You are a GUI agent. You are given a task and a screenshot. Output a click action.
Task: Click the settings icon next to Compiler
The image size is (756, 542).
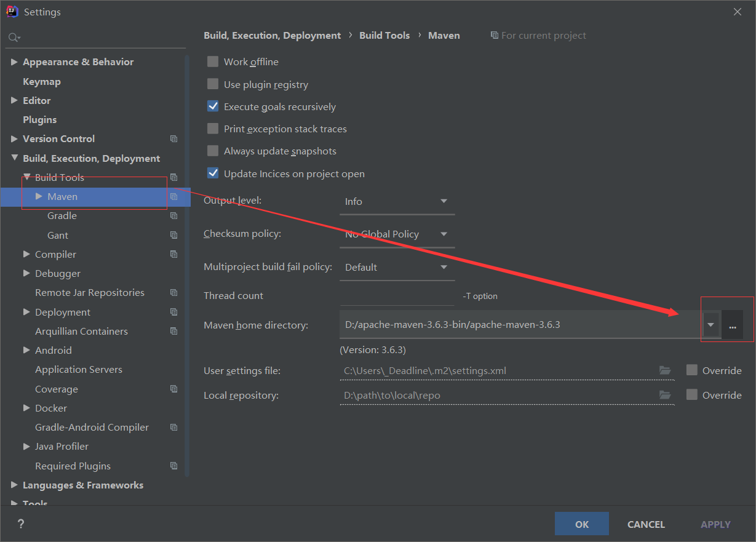(x=173, y=253)
